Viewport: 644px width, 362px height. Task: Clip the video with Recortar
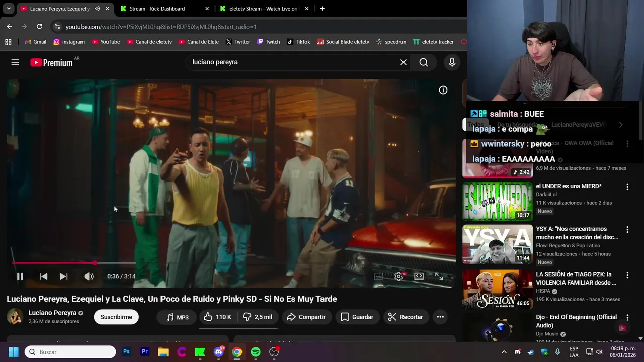(406, 317)
